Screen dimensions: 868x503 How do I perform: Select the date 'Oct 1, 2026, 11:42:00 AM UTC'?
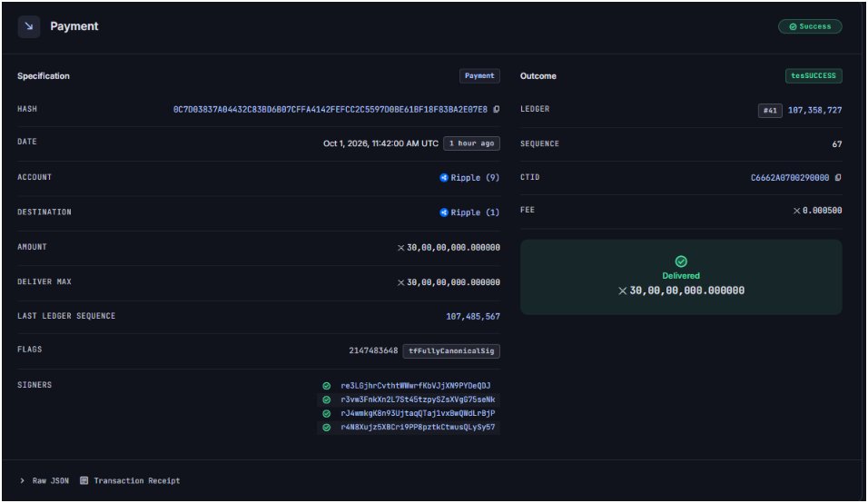[x=380, y=143]
